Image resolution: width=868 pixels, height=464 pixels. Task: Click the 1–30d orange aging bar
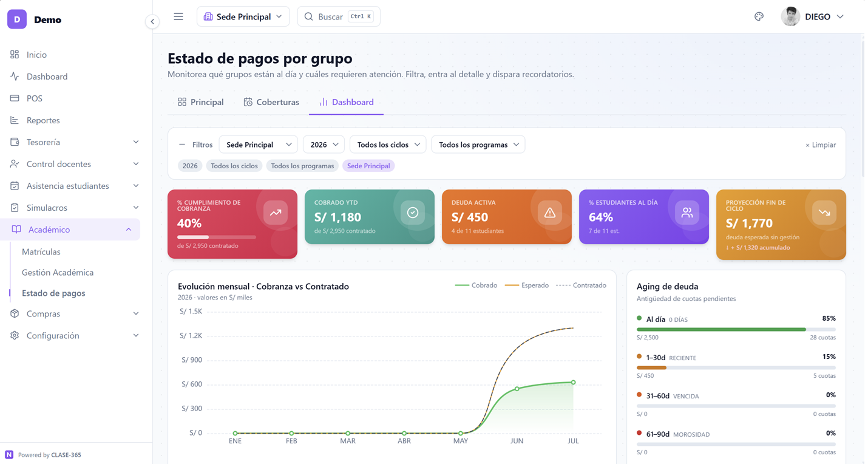click(x=651, y=368)
